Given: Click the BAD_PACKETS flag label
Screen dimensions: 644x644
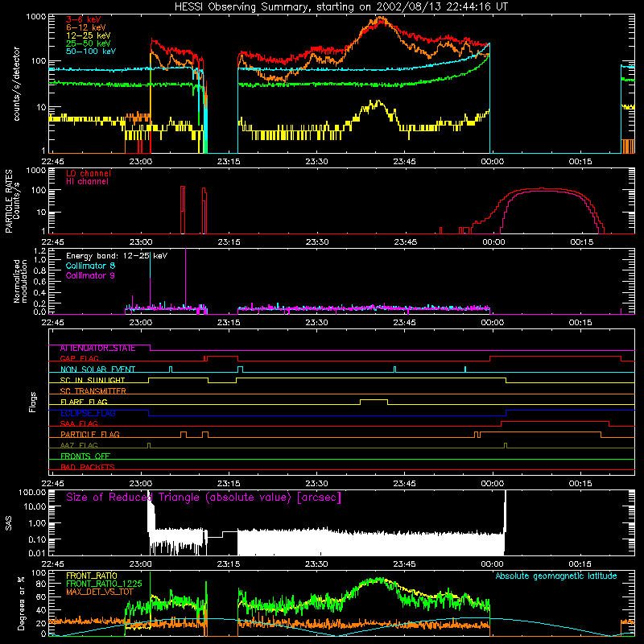Looking at the screenshot, I should pos(88,468).
